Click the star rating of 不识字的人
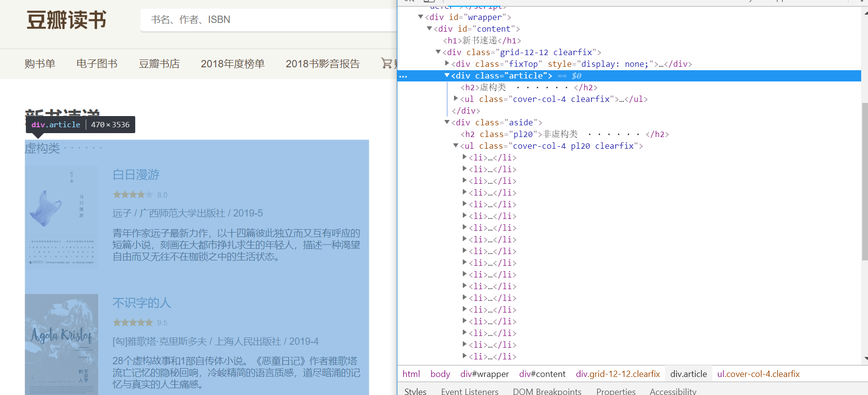The width and height of the screenshot is (868, 395). (133, 323)
